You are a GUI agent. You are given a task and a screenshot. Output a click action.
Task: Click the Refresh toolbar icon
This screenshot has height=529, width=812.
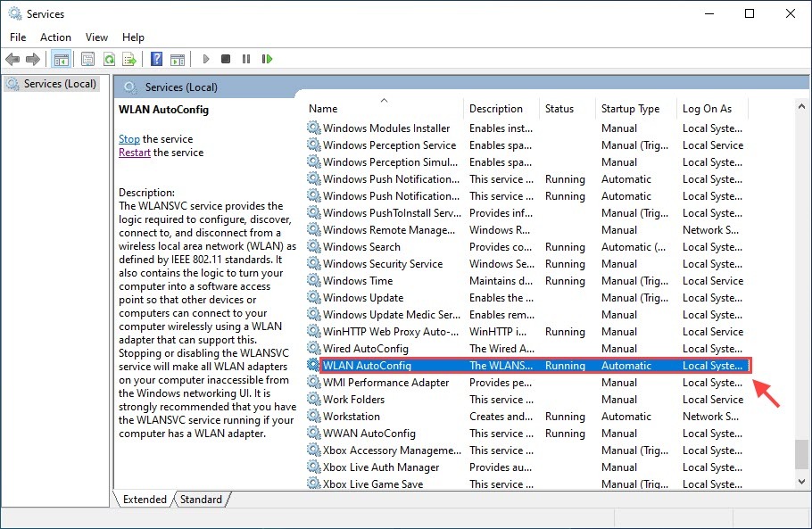pos(109,59)
